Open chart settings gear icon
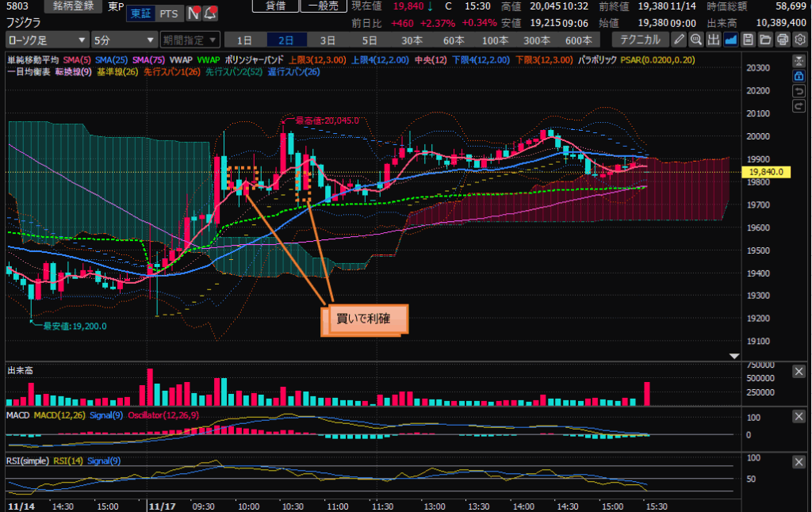Image resolution: width=812 pixels, height=512 pixels. [x=799, y=40]
